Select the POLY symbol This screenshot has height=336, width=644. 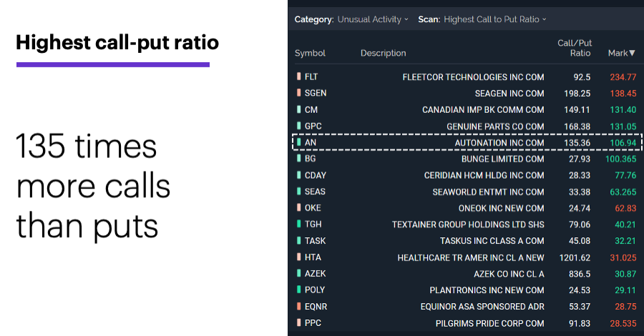pyautogui.click(x=315, y=290)
